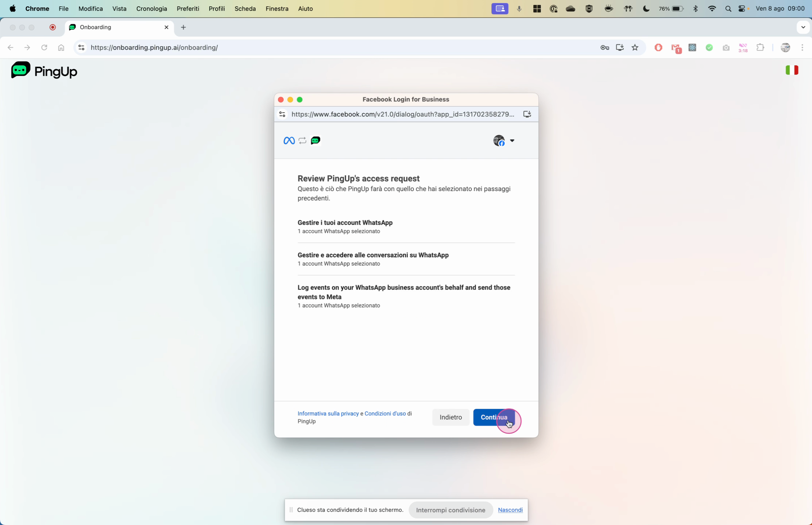Click the Meta logo icon
812x525 pixels.
coord(289,141)
